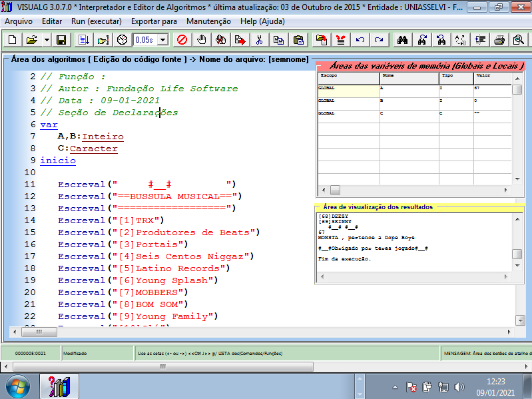Image resolution: width=532 pixels, height=399 pixels.
Task: Replace text with the A-to-B icon
Action: (460, 40)
